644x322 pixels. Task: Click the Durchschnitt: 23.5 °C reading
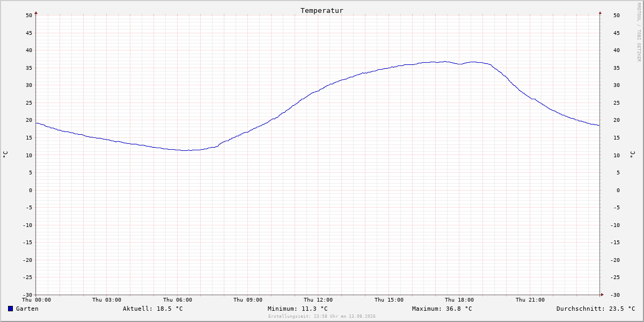coord(596,309)
